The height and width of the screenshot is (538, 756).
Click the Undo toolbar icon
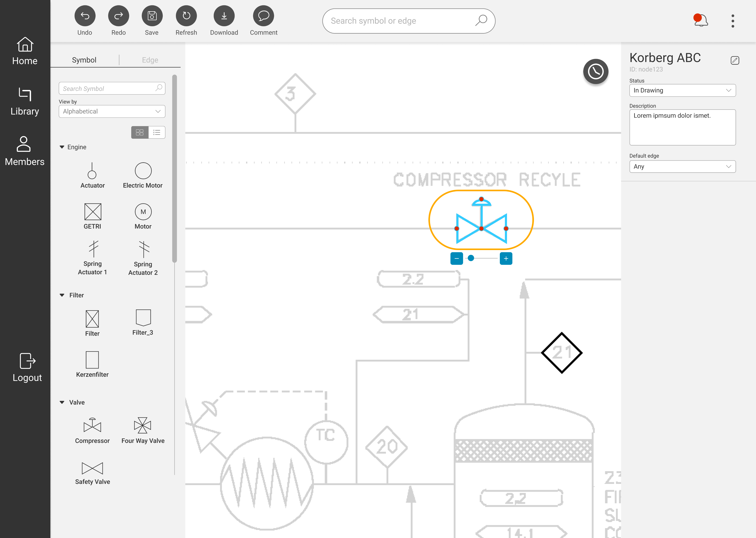[x=85, y=16]
